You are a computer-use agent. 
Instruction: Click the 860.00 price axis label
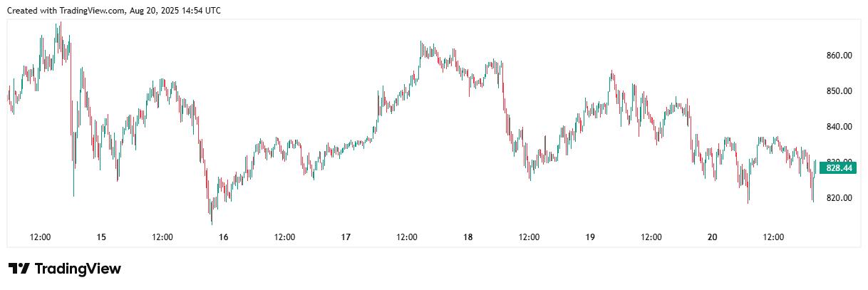pos(839,56)
